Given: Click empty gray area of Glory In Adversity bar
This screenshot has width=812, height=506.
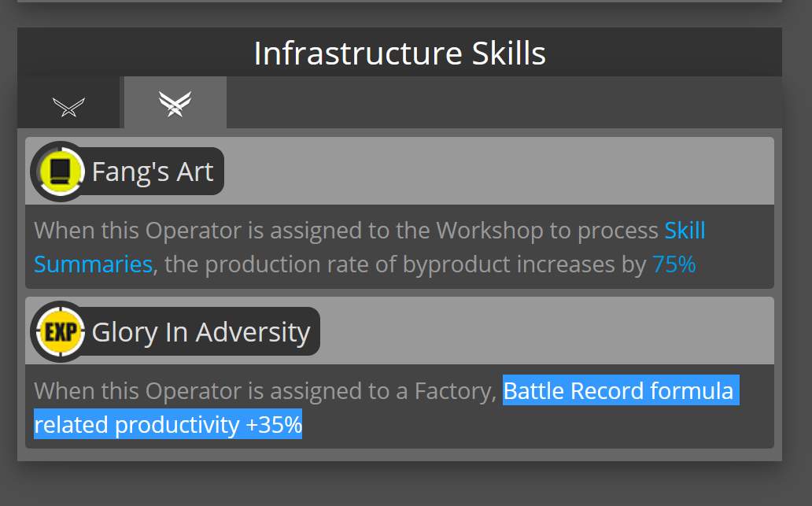Looking at the screenshot, I should tap(546, 331).
